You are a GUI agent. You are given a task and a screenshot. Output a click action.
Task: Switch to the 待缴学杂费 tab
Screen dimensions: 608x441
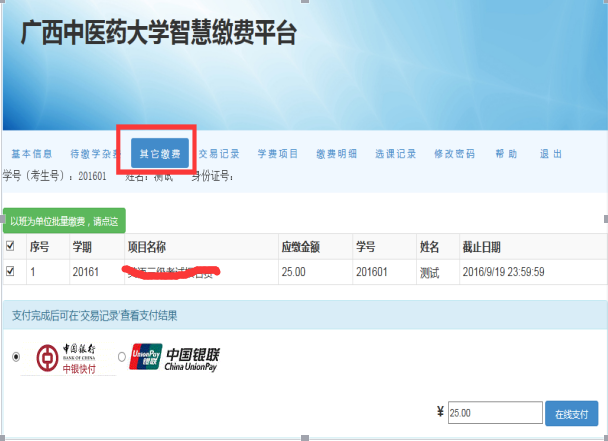(94, 154)
